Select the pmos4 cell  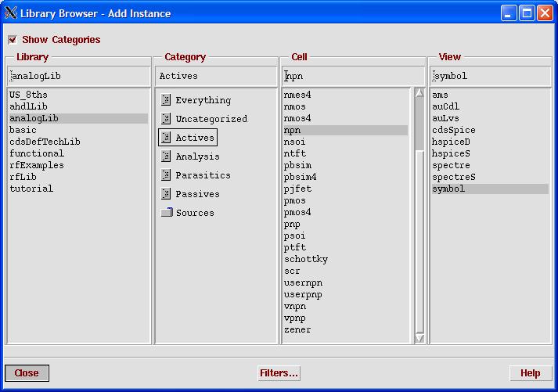click(x=297, y=213)
